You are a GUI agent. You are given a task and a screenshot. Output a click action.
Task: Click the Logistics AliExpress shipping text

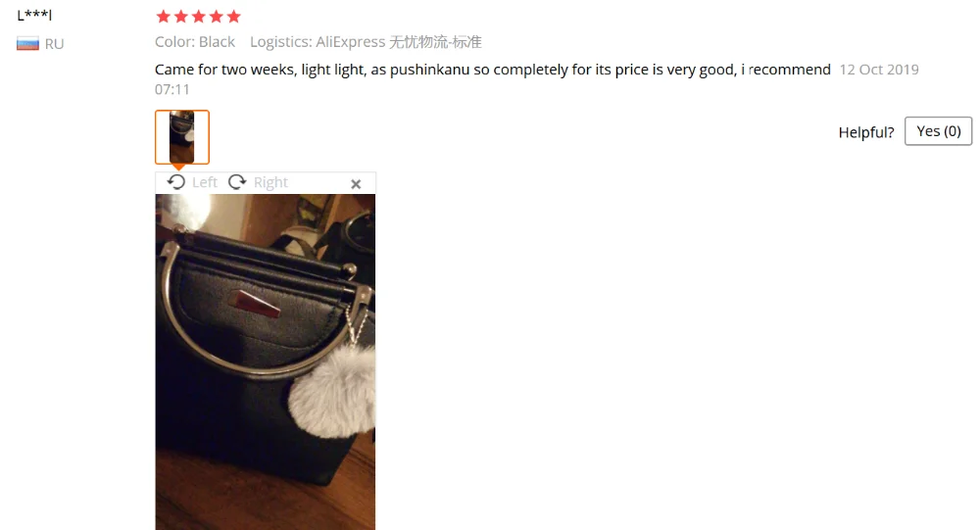coord(366,42)
